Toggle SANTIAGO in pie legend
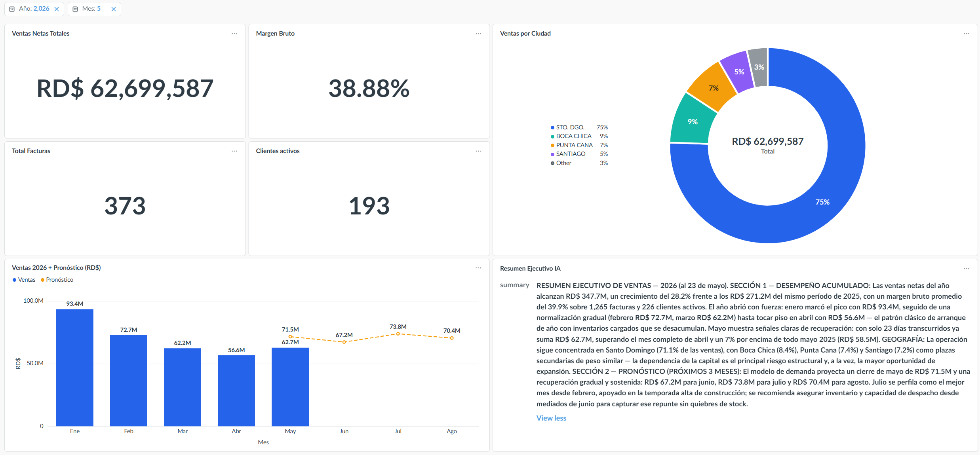The width and height of the screenshot is (980, 455). [579, 154]
